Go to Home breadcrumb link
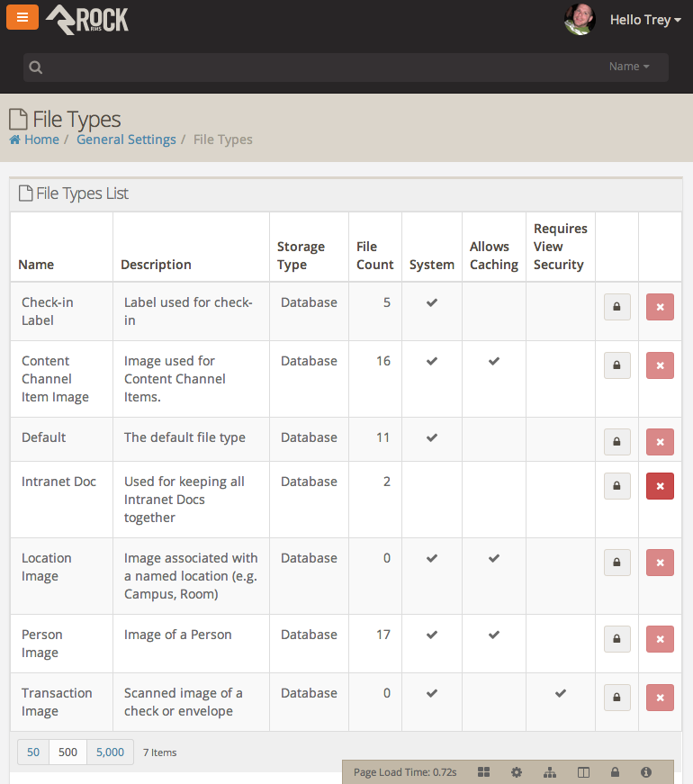 tap(41, 140)
